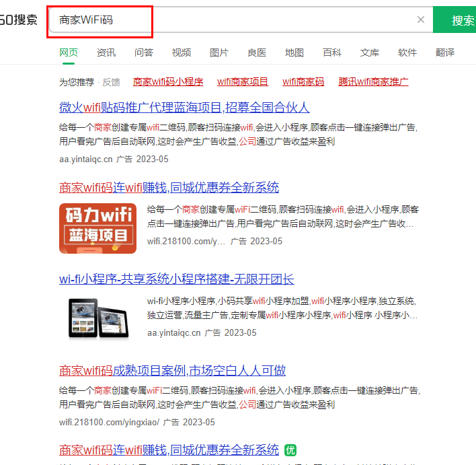Viewport: 476px width, 465px height.
Task: Select the 网页 tab
Action: pyautogui.click(x=69, y=52)
